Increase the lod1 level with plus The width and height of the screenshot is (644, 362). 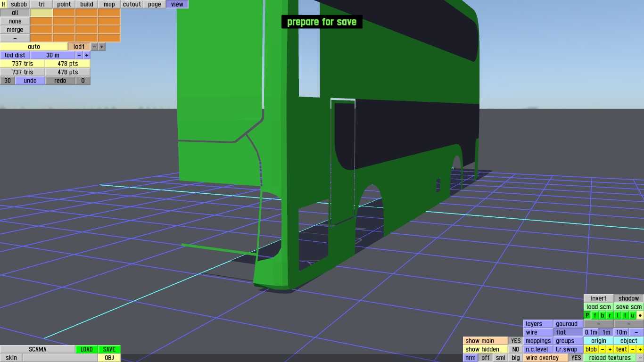tap(102, 47)
